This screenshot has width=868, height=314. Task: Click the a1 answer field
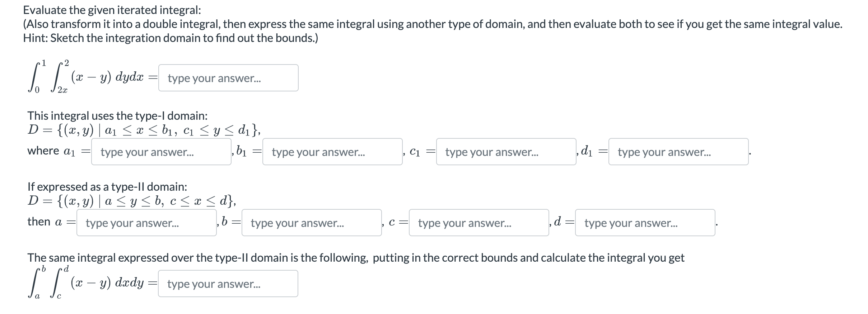click(x=162, y=152)
